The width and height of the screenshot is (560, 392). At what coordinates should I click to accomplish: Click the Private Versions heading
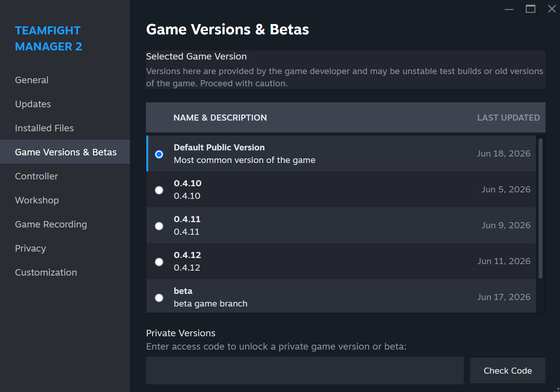[181, 333]
